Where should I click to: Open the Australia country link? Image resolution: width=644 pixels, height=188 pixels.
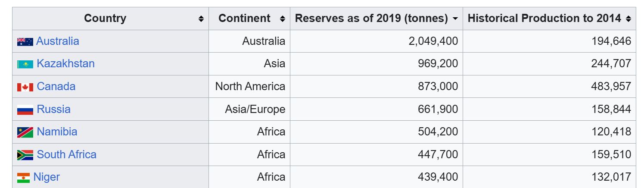pyautogui.click(x=58, y=41)
